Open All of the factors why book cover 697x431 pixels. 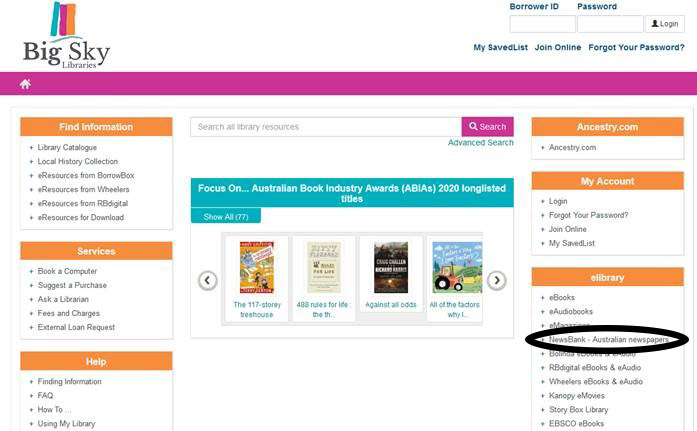click(457, 267)
